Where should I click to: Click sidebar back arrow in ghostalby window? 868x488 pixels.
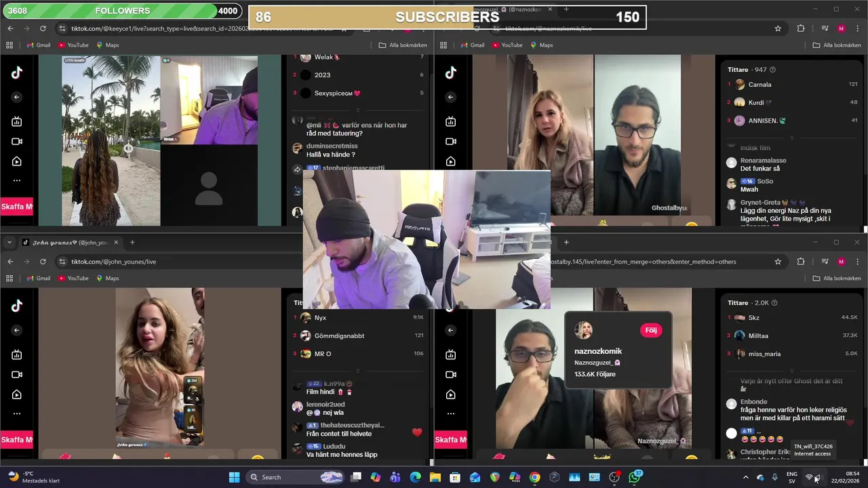(451, 330)
